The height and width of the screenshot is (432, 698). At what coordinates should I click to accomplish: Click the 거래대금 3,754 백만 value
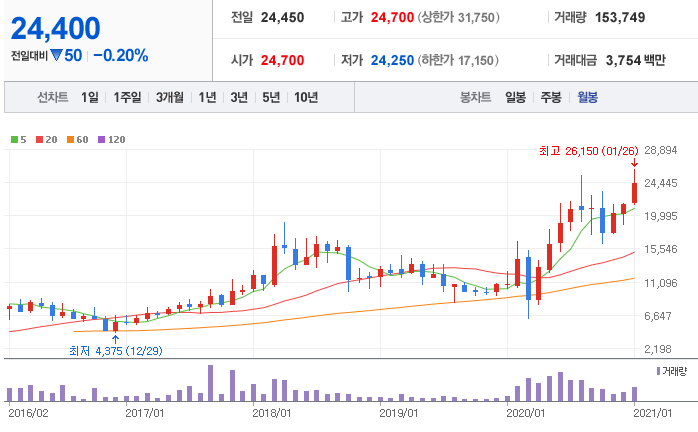coord(636,60)
